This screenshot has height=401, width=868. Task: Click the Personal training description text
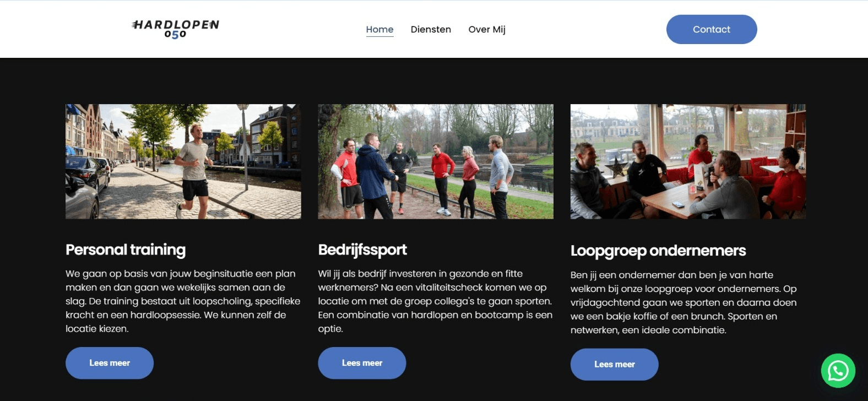183,301
